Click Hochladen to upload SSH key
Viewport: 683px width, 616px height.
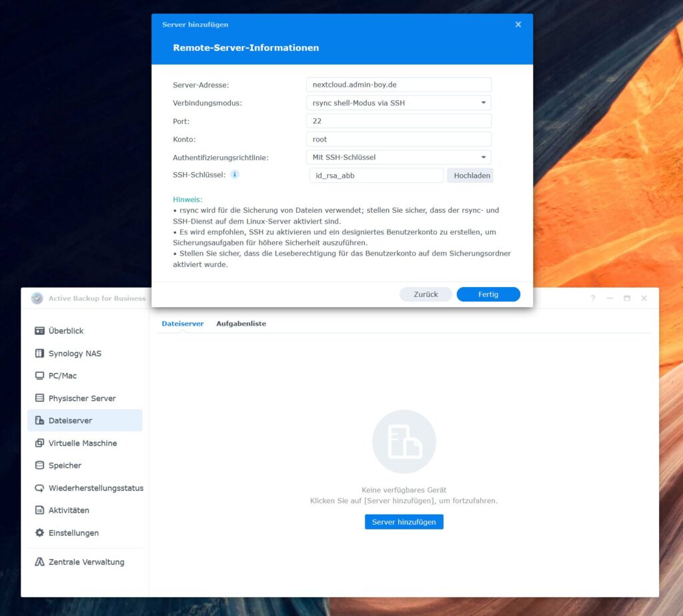pos(472,176)
